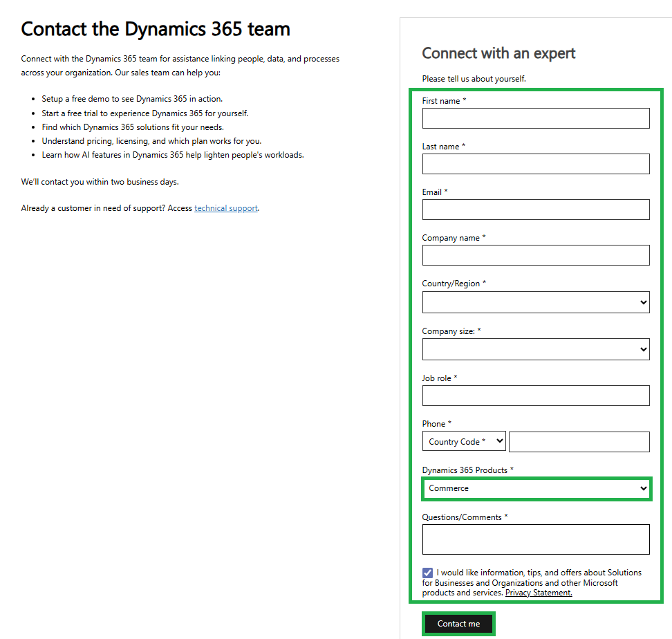Viewport: 672px width, 639px height.
Task: Click the phone number input field
Action: click(579, 442)
